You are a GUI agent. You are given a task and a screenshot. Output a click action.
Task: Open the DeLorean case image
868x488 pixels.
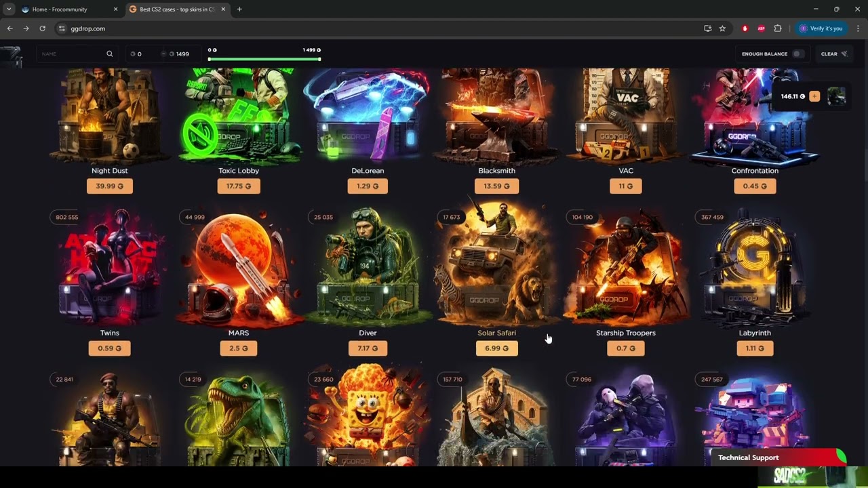(x=368, y=115)
